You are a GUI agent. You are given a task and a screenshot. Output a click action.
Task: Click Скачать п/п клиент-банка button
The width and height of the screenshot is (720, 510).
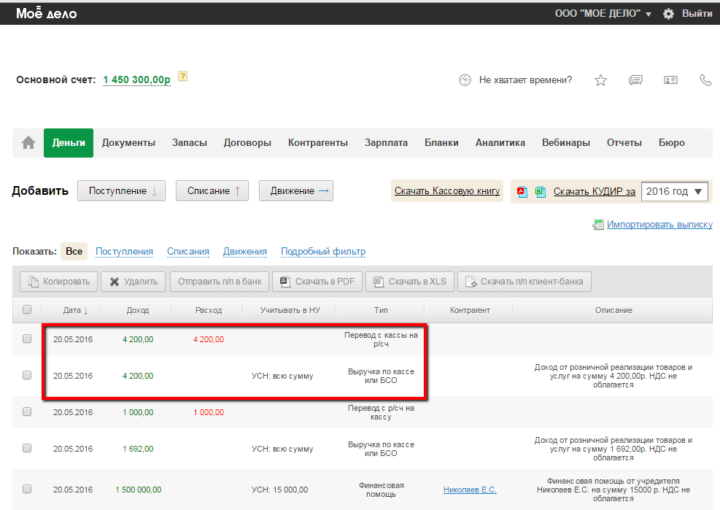524,281
